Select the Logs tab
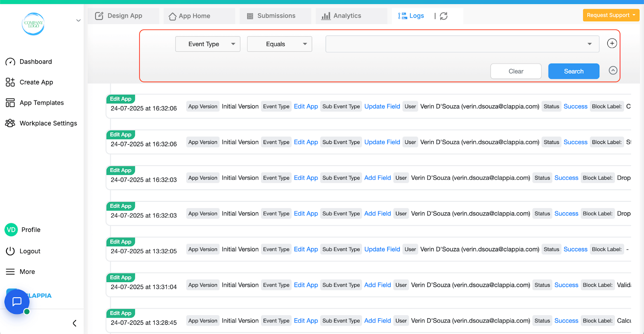Screen dimensions: 644x334 [x=411, y=16]
